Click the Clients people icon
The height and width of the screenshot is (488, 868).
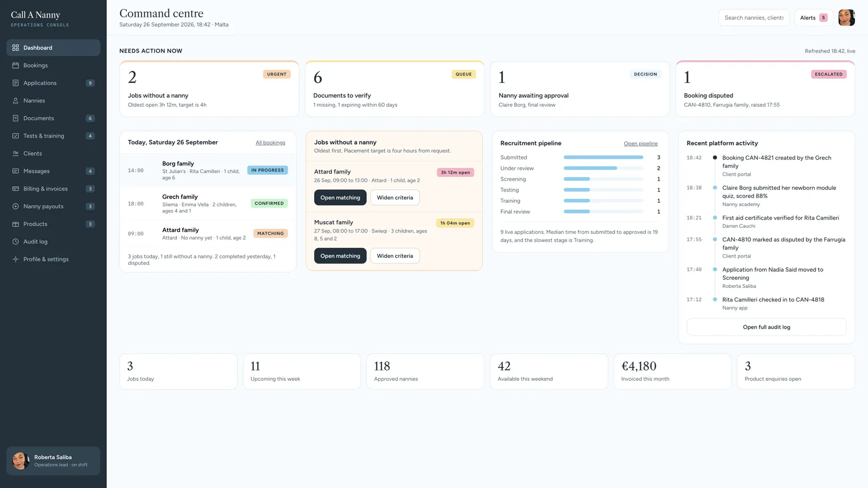16,153
